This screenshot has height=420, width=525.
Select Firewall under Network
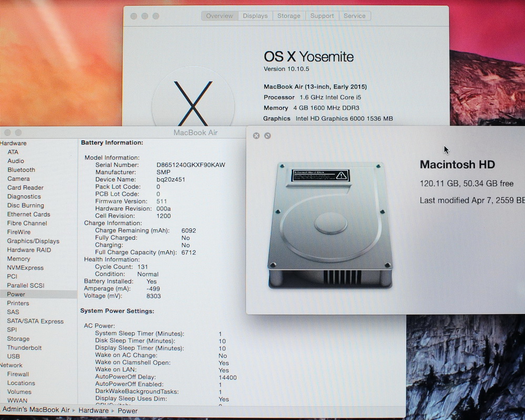tap(18, 374)
